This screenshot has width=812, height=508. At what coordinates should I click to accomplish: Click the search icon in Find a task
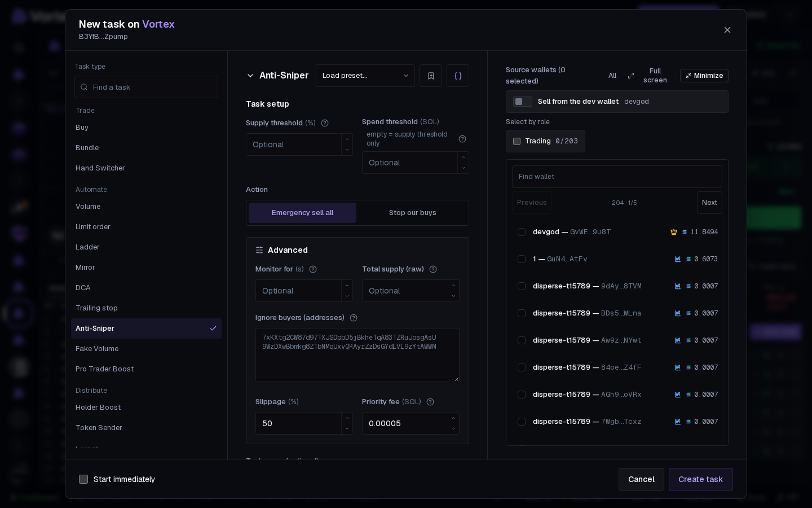[84, 87]
